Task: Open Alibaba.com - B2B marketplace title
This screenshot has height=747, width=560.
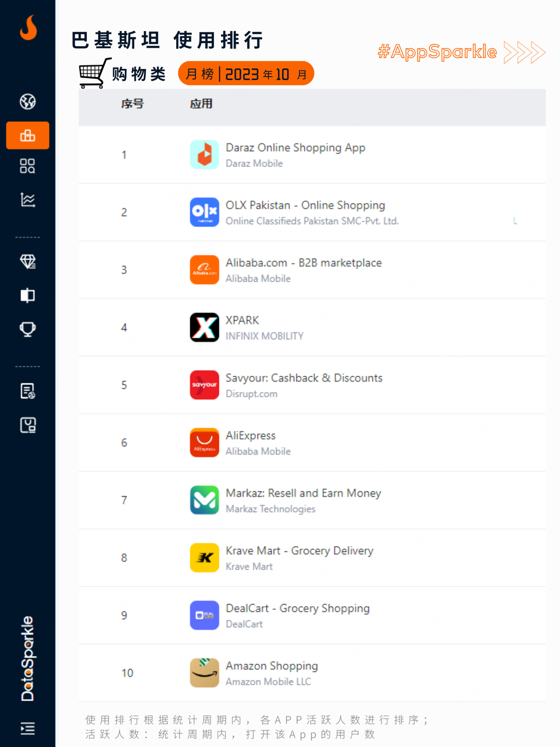Action: tap(303, 263)
